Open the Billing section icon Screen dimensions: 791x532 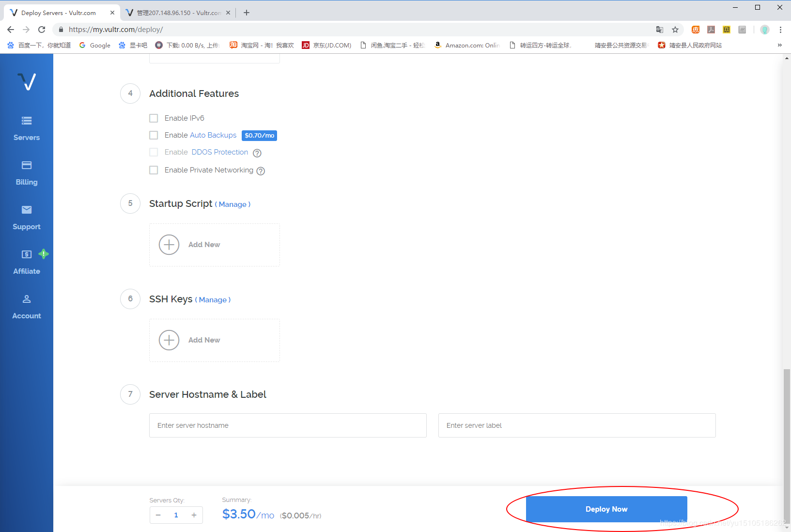(27, 165)
